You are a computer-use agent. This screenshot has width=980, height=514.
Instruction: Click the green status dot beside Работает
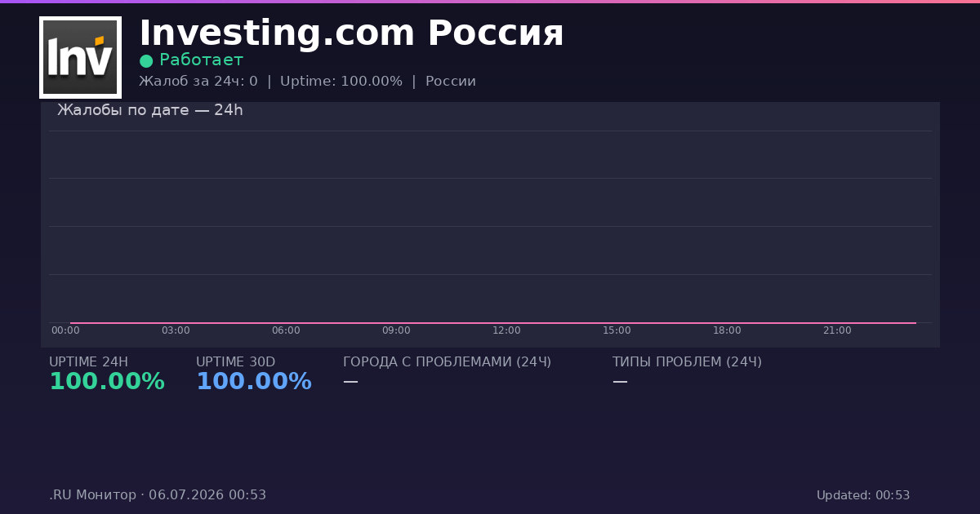tap(146, 60)
